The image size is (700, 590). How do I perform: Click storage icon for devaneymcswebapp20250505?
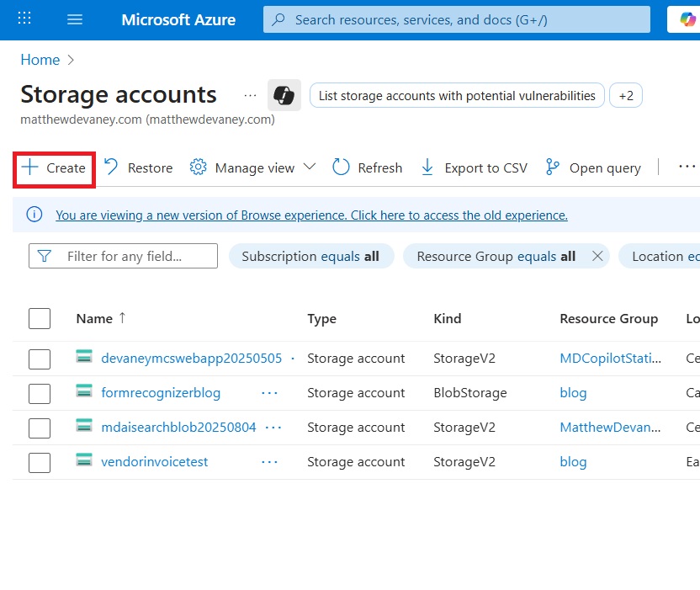pos(84,356)
